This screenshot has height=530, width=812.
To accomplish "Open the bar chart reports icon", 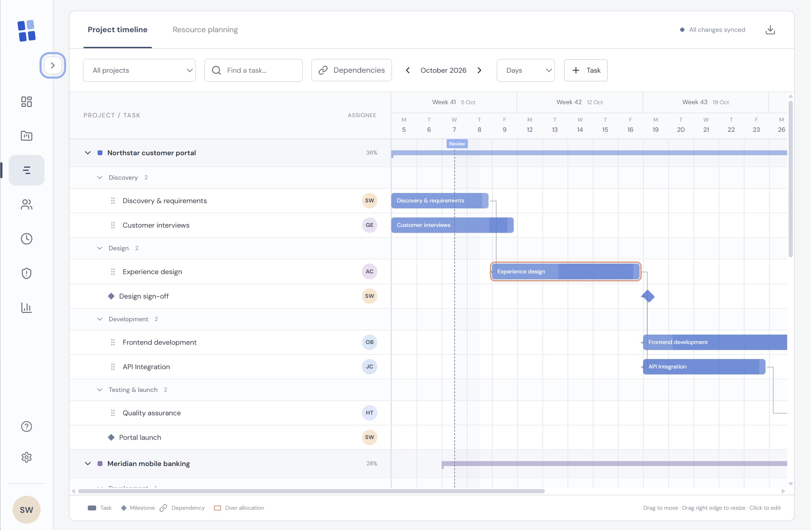I will (27, 308).
